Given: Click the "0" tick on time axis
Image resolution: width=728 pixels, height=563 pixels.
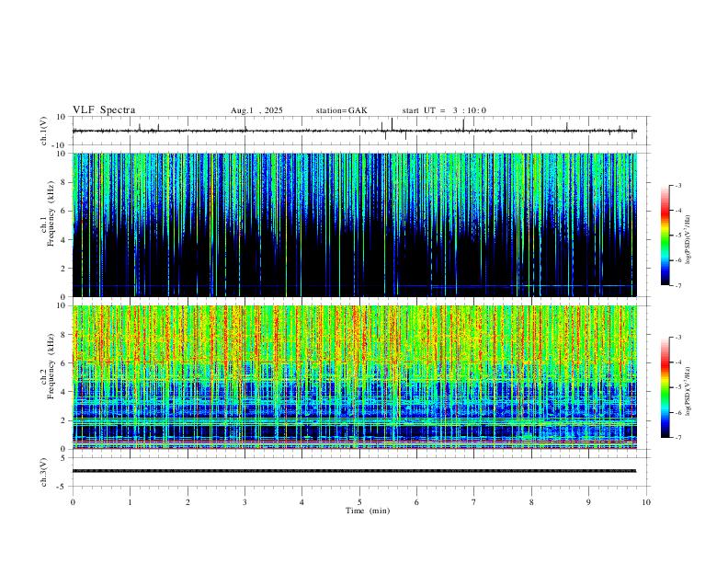Looking at the screenshot, I should click(73, 502).
